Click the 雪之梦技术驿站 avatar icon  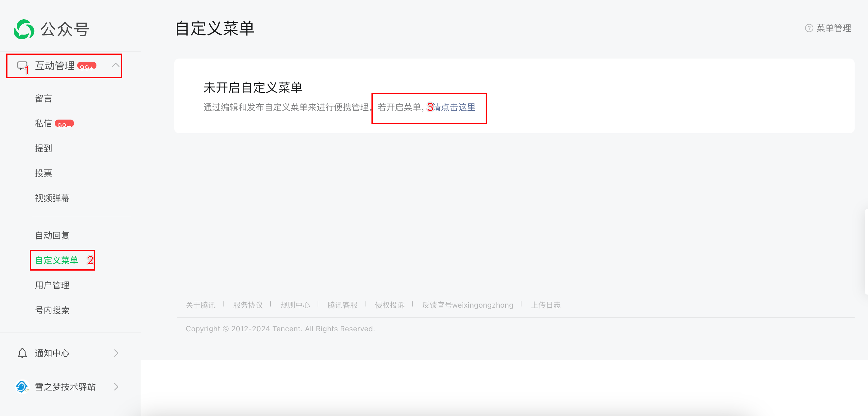click(x=22, y=386)
